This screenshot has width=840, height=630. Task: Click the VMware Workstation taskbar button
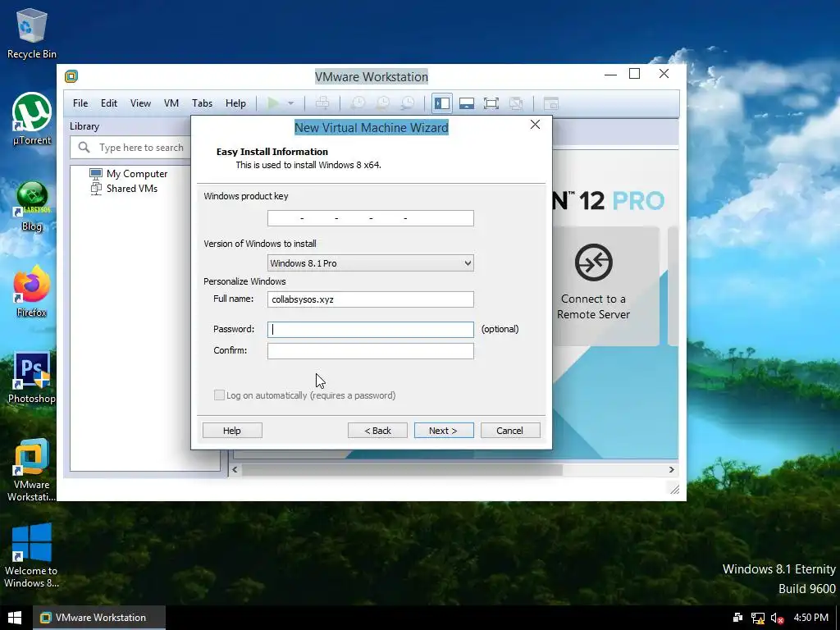coord(99,618)
